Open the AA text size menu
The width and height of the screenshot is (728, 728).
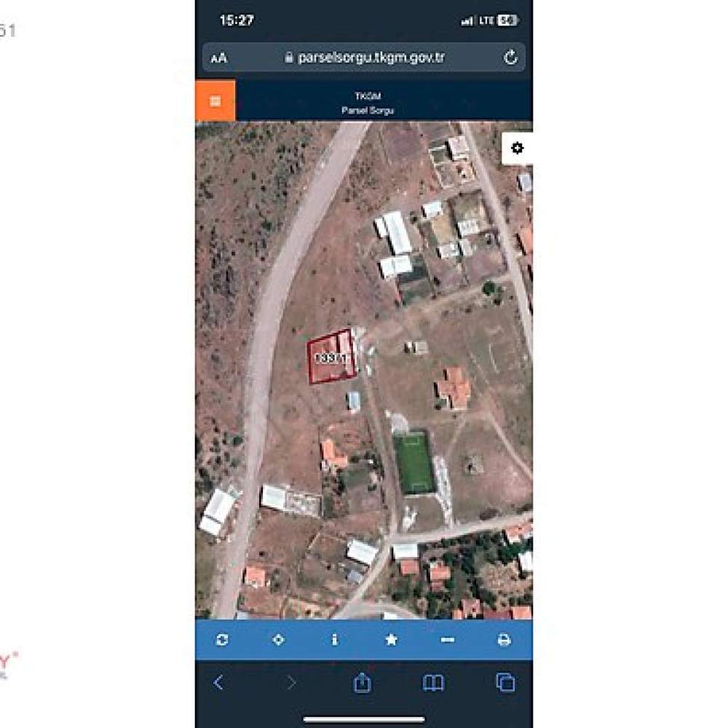coord(218,58)
